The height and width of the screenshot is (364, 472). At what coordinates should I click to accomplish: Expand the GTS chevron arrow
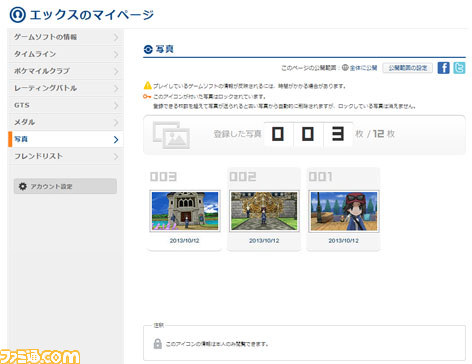tap(116, 105)
